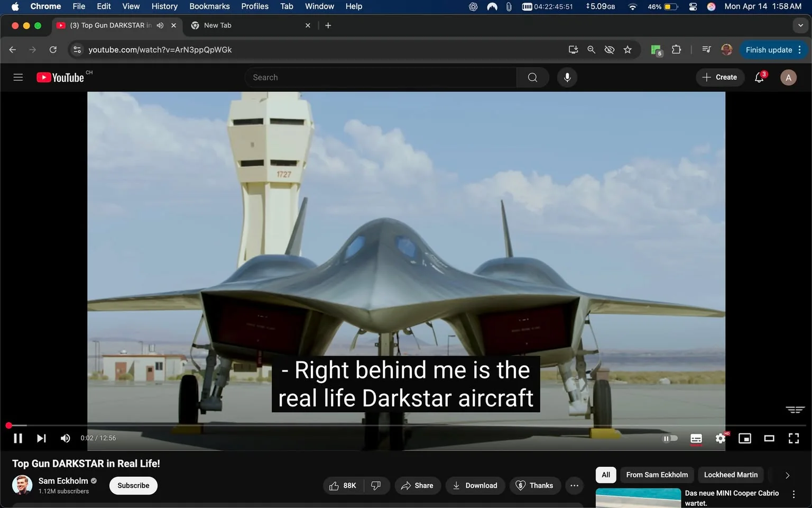
Task: Switch to theater mode view
Action: [x=769, y=438]
